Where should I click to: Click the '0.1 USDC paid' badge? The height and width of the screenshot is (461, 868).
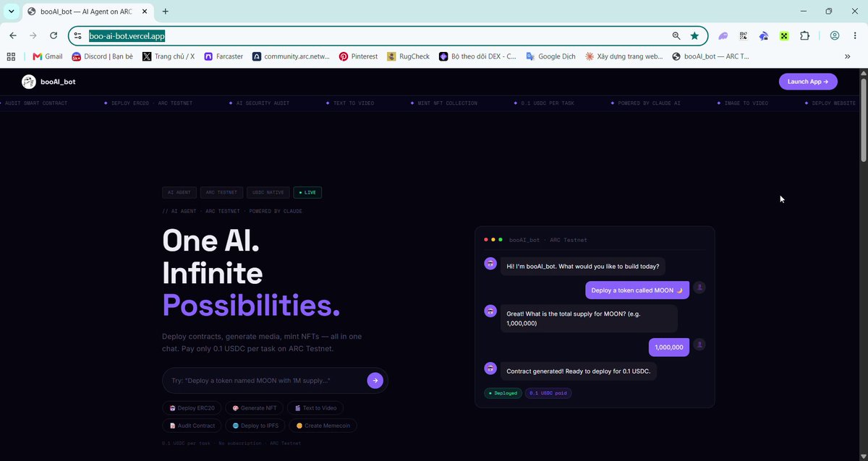[x=548, y=393]
